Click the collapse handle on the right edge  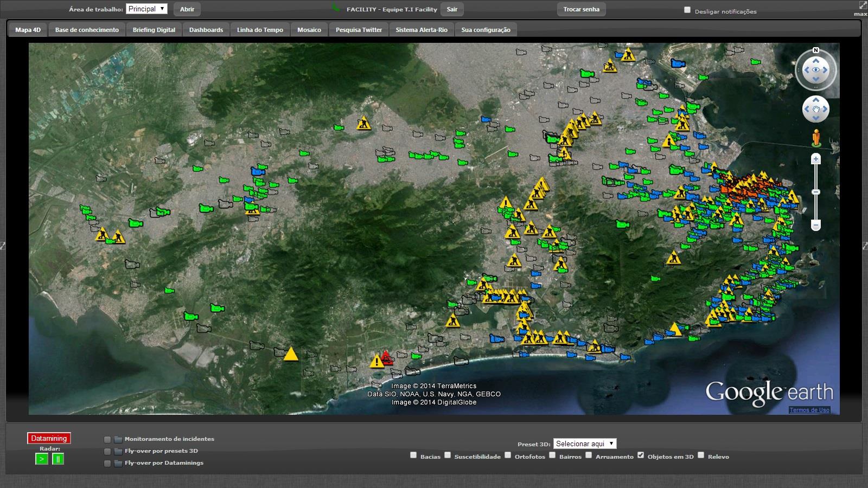point(865,246)
